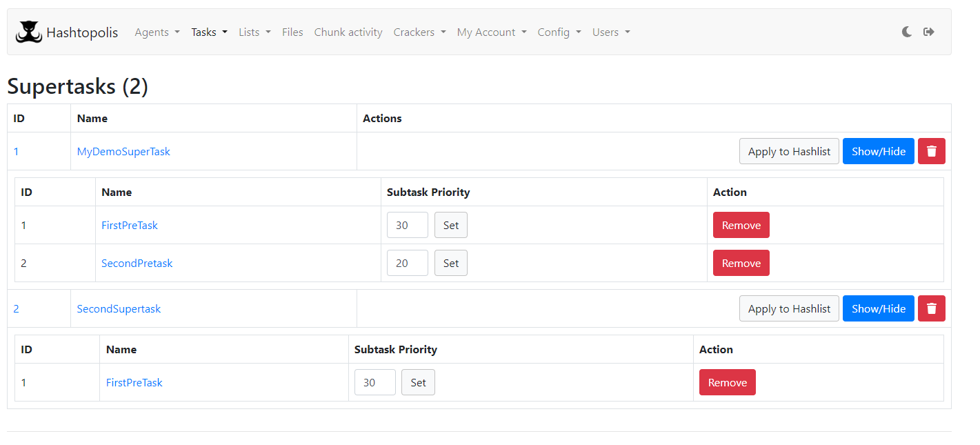Image resolution: width=980 pixels, height=445 pixels.
Task: Toggle Show/Hide for MyDemoSuperTask
Action: pos(879,151)
